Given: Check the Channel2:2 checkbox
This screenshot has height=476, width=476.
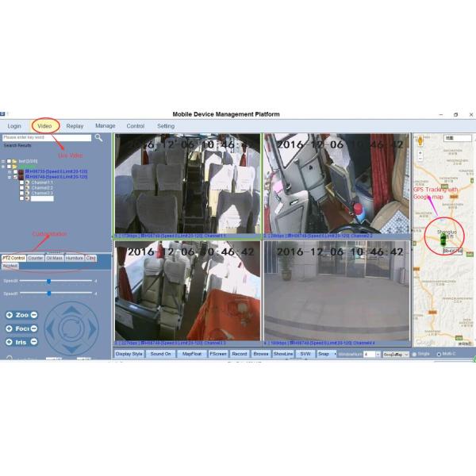Looking at the screenshot, I should tap(21, 186).
